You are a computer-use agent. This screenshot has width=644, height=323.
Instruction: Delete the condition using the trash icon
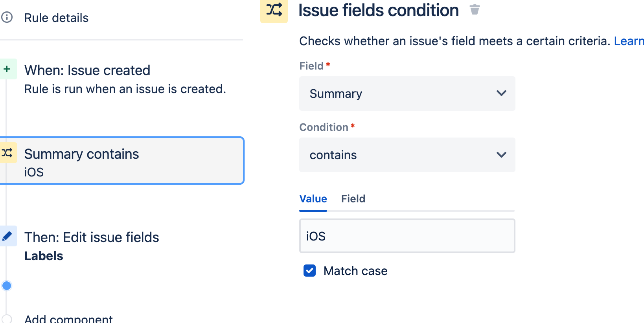tap(475, 10)
